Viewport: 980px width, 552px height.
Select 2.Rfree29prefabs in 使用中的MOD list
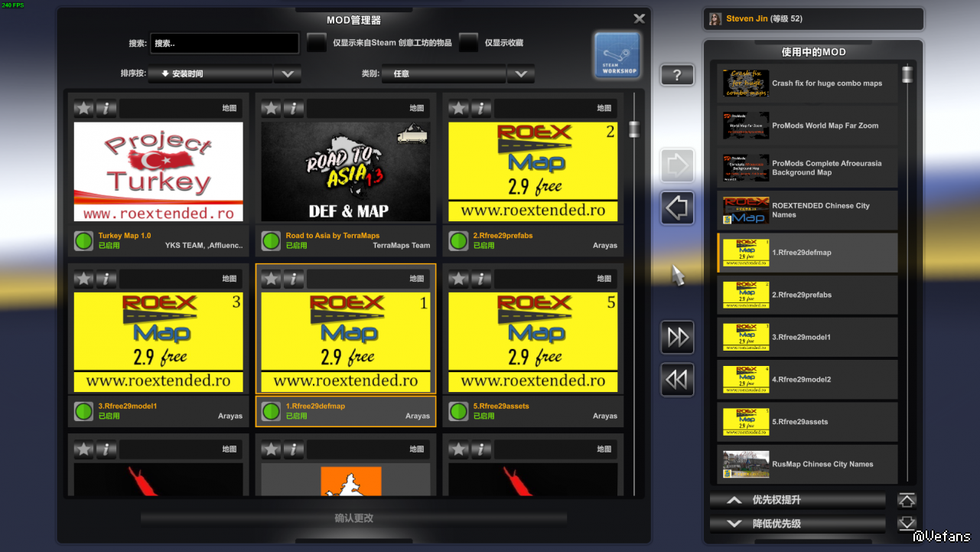tap(807, 295)
